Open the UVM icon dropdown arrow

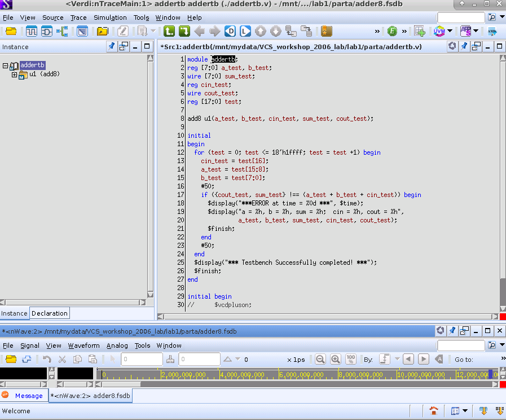pyautogui.click(x=450, y=31)
